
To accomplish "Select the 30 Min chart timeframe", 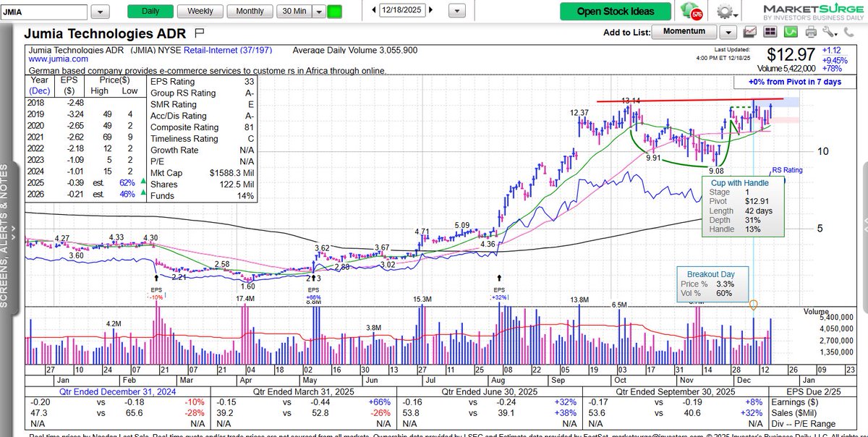I will coord(293,12).
